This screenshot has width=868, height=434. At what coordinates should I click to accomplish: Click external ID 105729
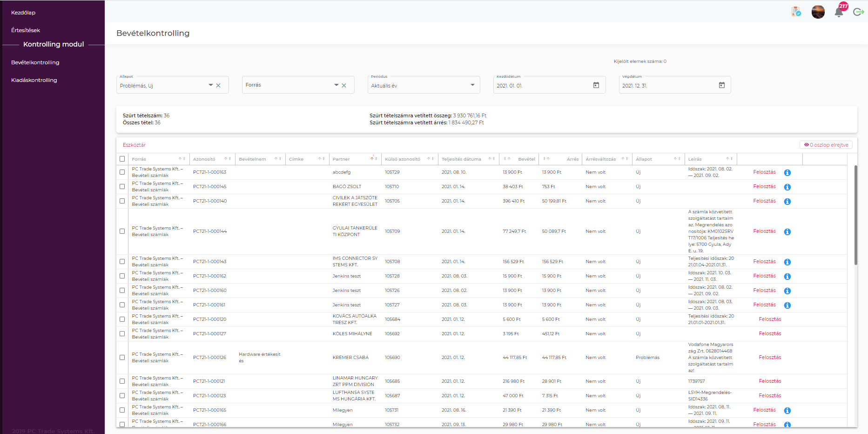392,172
